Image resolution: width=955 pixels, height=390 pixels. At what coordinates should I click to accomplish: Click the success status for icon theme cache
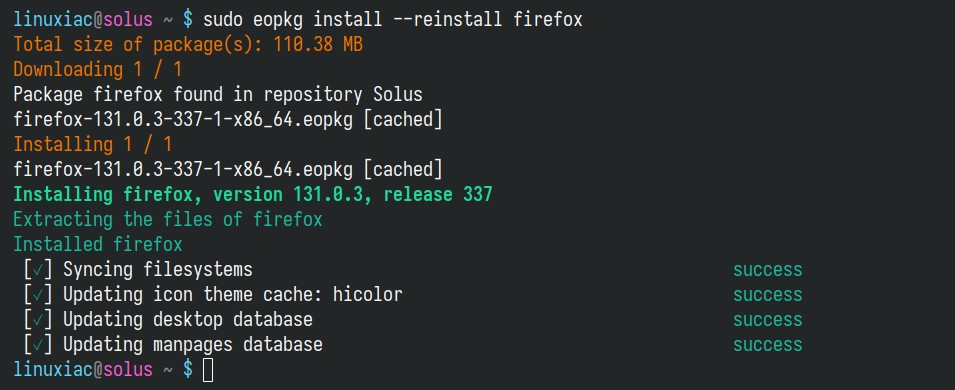click(x=767, y=294)
